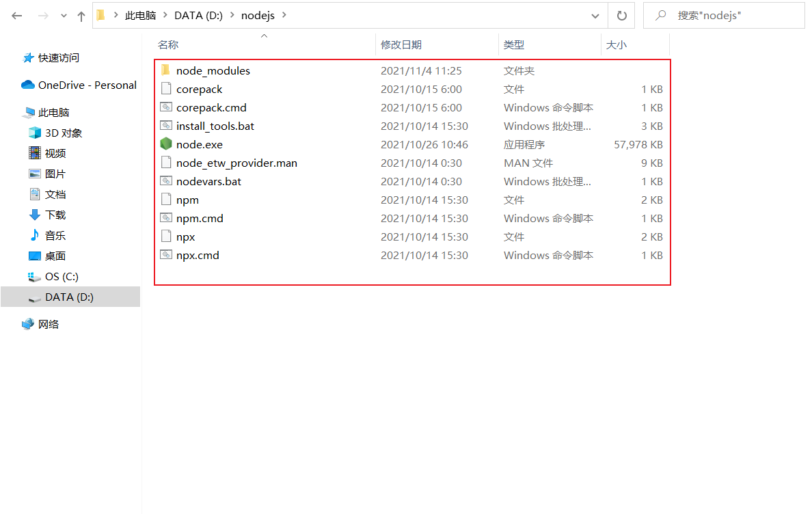Open 文档 folder in sidebar
This screenshot has width=812, height=514.
(x=55, y=195)
